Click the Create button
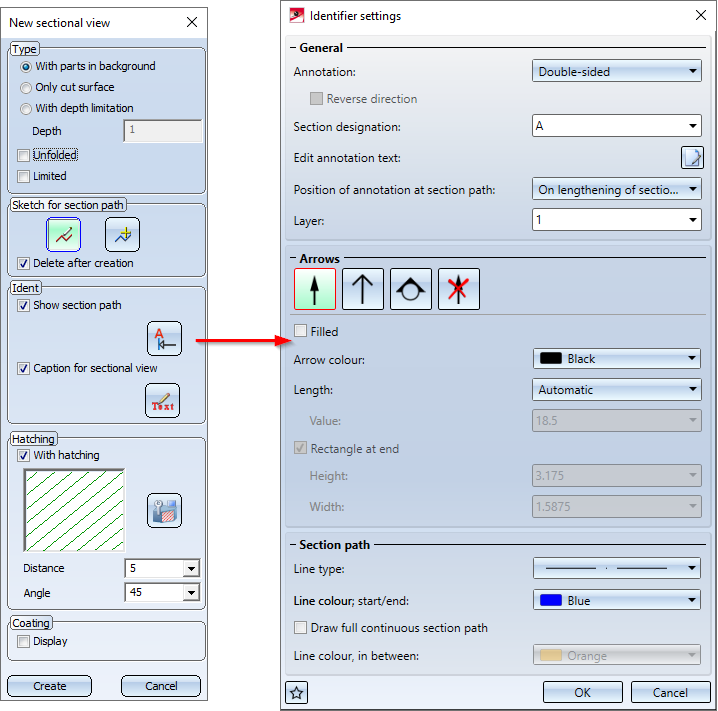Viewport: 718px width, 711px height. click(49, 686)
